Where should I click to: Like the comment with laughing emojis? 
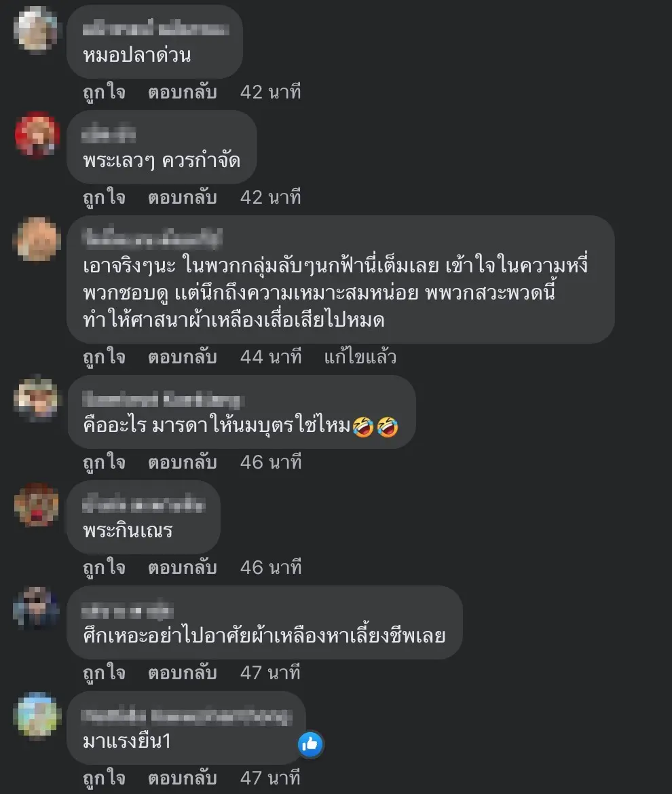point(105,463)
